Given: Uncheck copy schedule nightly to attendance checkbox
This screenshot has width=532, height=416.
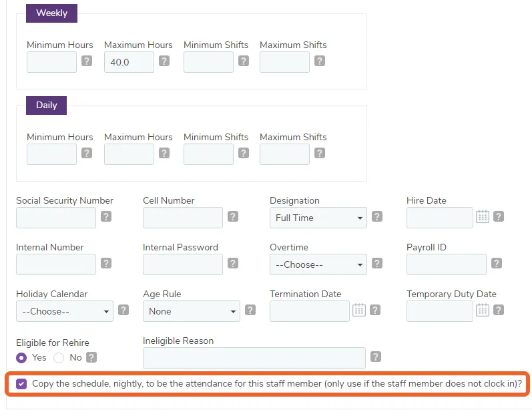Looking at the screenshot, I should click(21, 384).
